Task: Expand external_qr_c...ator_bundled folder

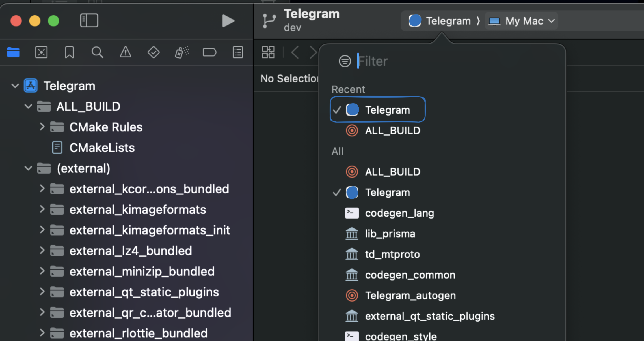Action: 42,313
